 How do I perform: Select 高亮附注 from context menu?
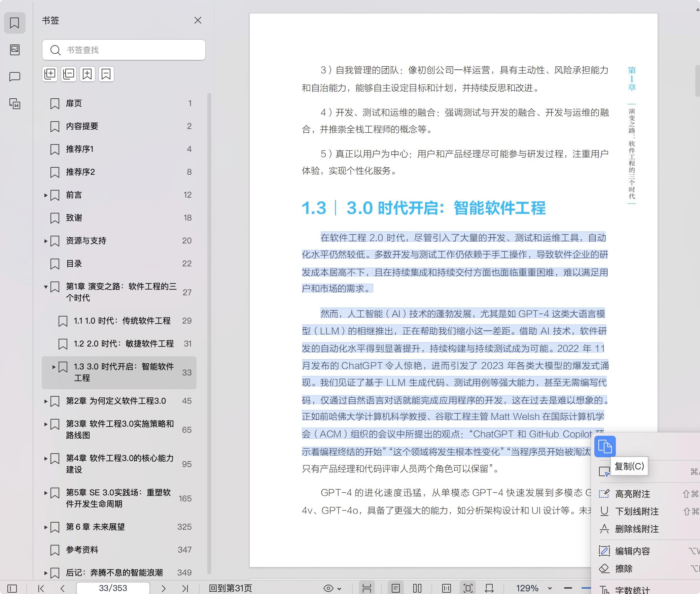[x=632, y=494]
